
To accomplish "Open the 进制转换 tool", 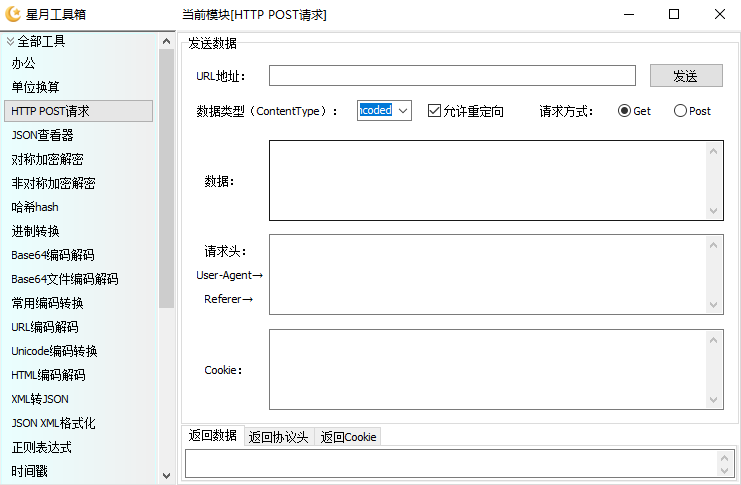I will coord(35,231).
